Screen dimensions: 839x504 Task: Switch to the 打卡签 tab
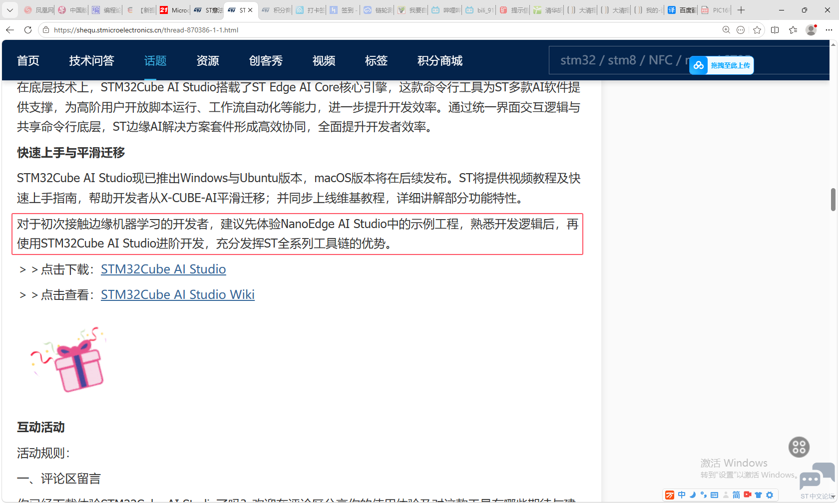pos(310,10)
